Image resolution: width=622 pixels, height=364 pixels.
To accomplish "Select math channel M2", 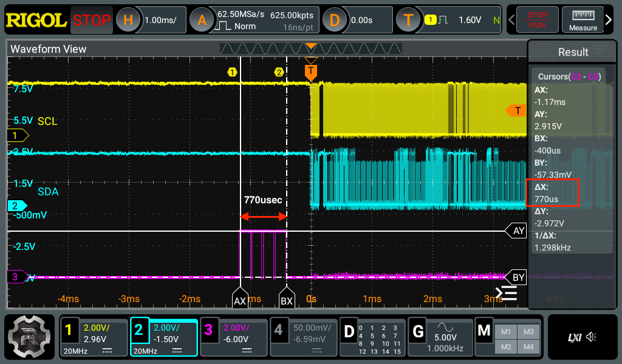I will 506,347.
